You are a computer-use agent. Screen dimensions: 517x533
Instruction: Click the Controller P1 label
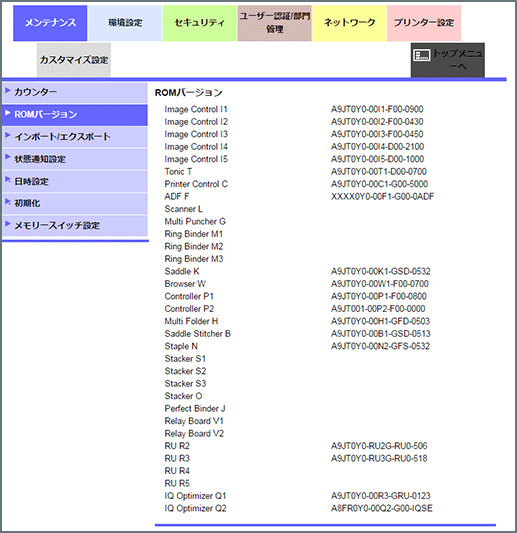(x=189, y=296)
